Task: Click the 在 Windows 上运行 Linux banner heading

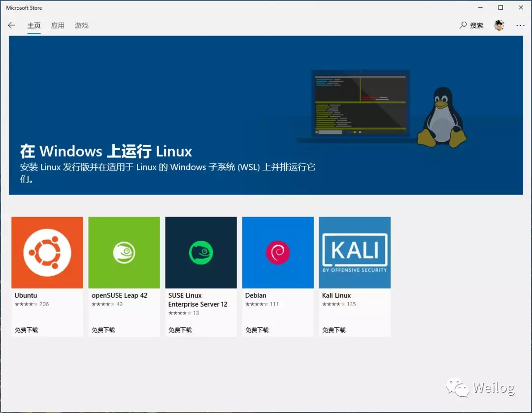Action: pos(106,151)
